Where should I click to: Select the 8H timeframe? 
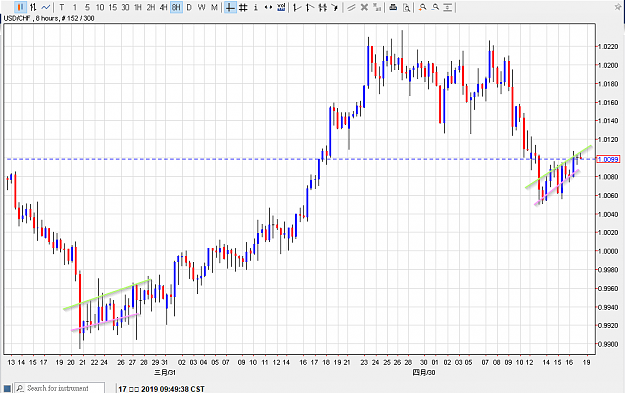click(176, 7)
